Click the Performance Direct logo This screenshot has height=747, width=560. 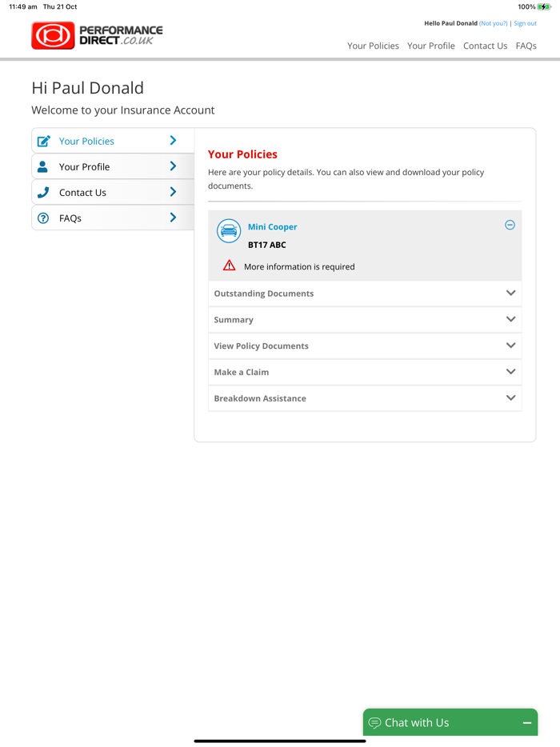pos(97,35)
